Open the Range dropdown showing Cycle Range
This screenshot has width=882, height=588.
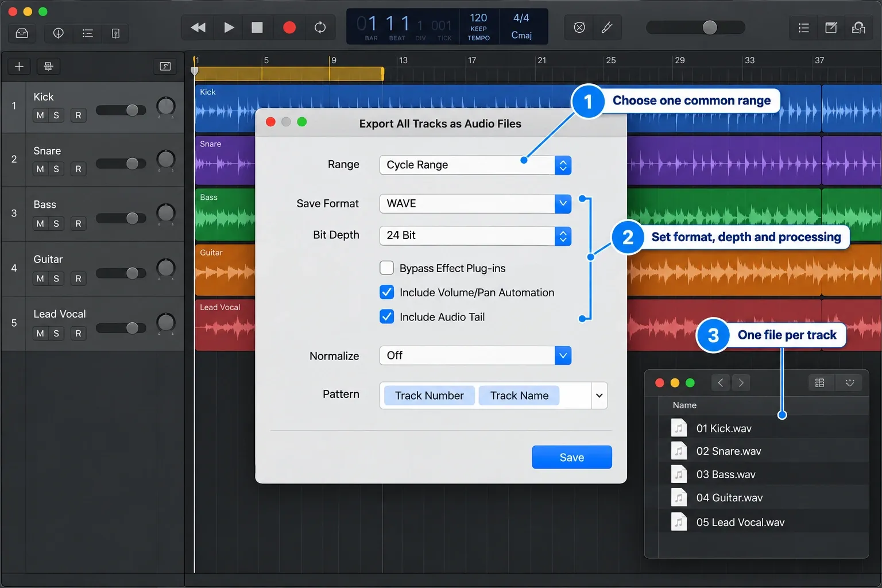click(x=475, y=165)
